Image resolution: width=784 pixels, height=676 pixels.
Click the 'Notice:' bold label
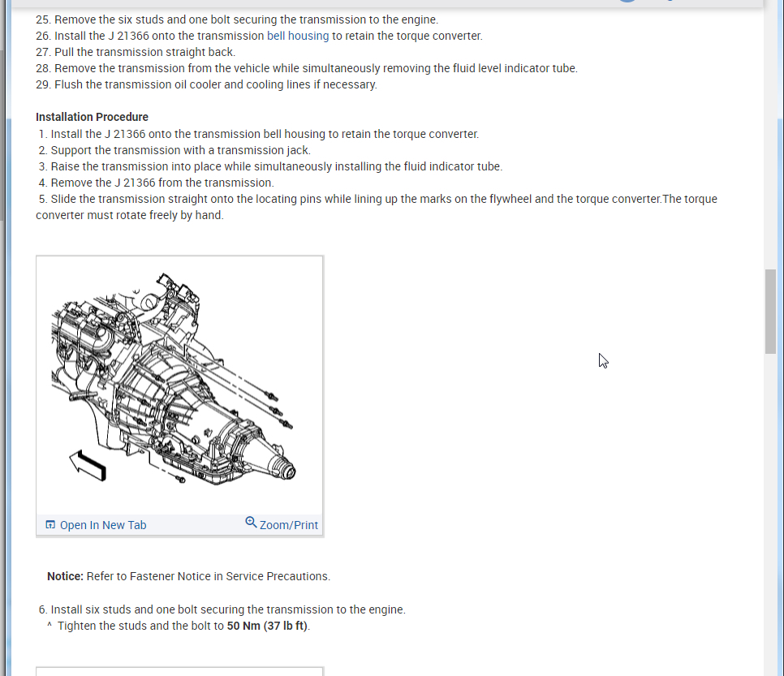(65, 576)
